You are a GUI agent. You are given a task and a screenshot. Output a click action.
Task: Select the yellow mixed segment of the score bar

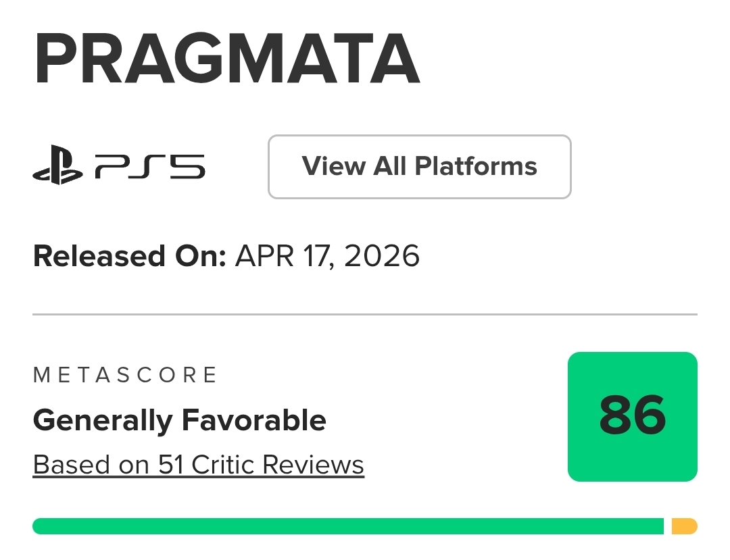coord(684,526)
